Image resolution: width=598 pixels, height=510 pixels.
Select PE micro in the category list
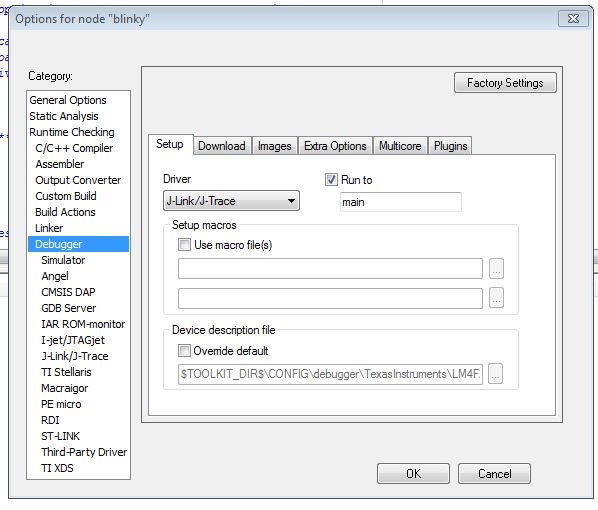tap(78, 404)
